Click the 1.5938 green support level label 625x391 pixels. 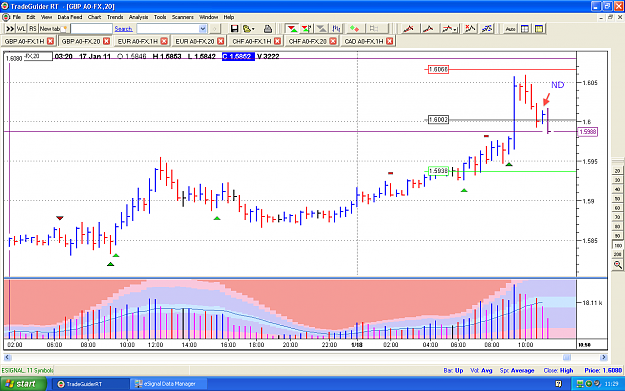point(438,171)
